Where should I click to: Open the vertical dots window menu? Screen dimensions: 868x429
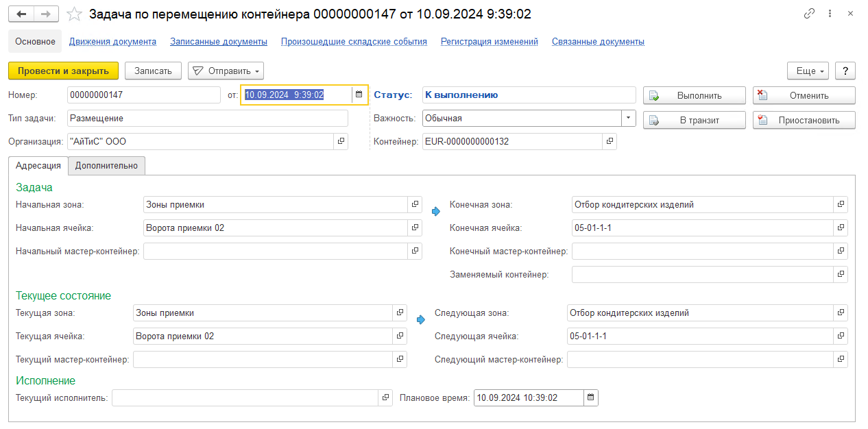pos(830,14)
